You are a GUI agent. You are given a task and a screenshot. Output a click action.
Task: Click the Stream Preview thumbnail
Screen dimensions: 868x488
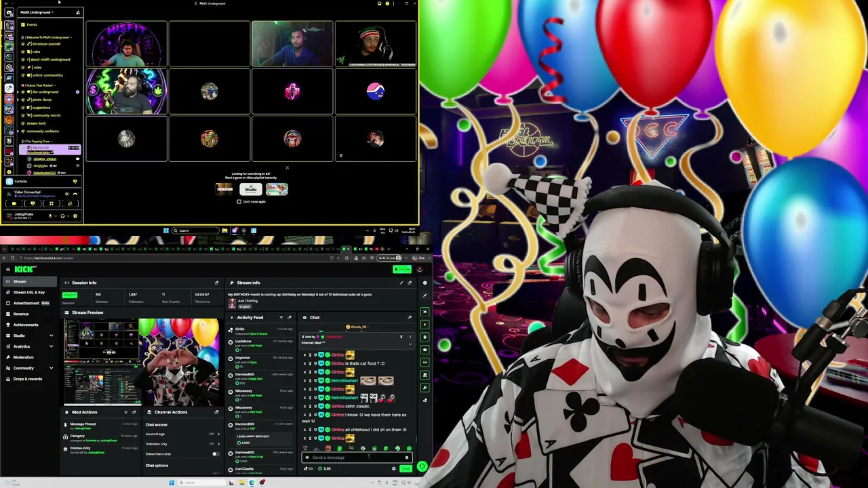tap(141, 362)
